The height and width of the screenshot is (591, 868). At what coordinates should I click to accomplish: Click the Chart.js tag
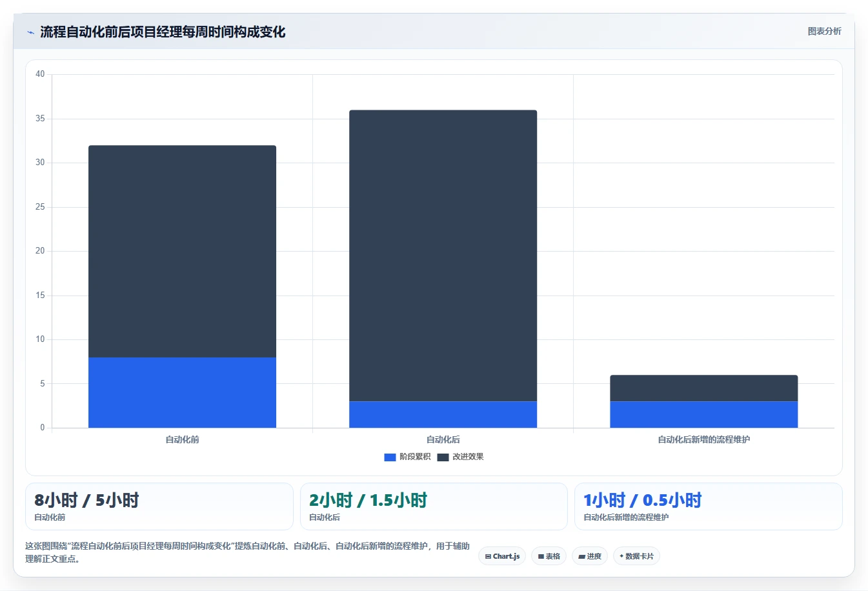point(502,556)
